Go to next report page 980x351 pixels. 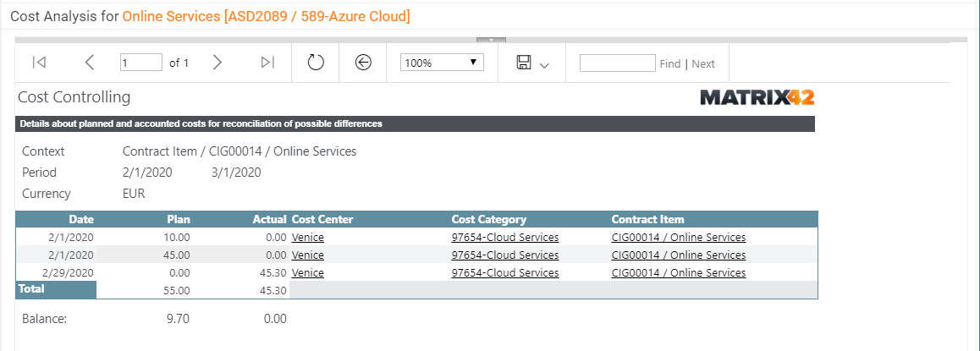point(217,63)
